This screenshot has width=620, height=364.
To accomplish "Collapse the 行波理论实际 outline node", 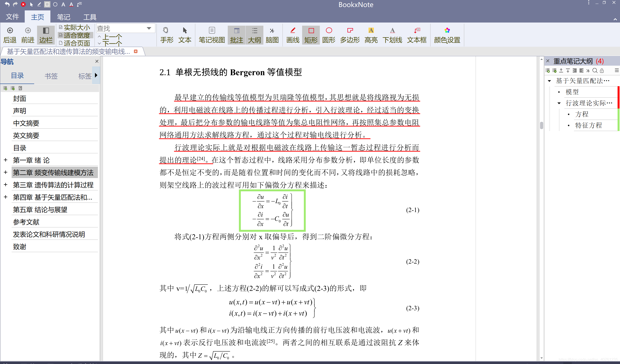I will pos(559,103).
